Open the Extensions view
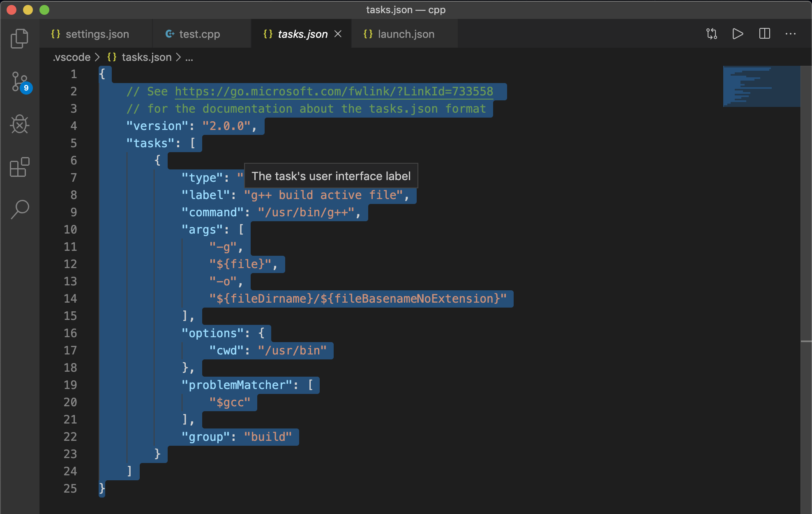 [19, 167]
